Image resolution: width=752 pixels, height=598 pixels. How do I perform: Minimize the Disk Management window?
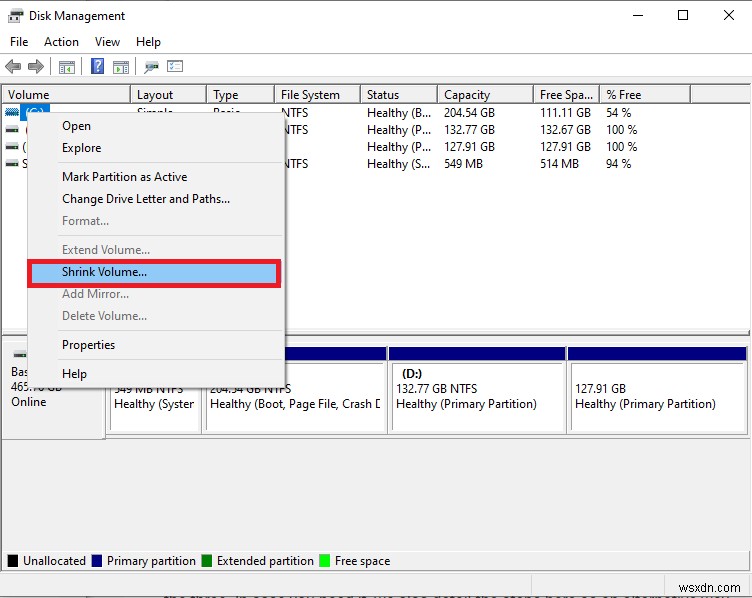point(638,15)
